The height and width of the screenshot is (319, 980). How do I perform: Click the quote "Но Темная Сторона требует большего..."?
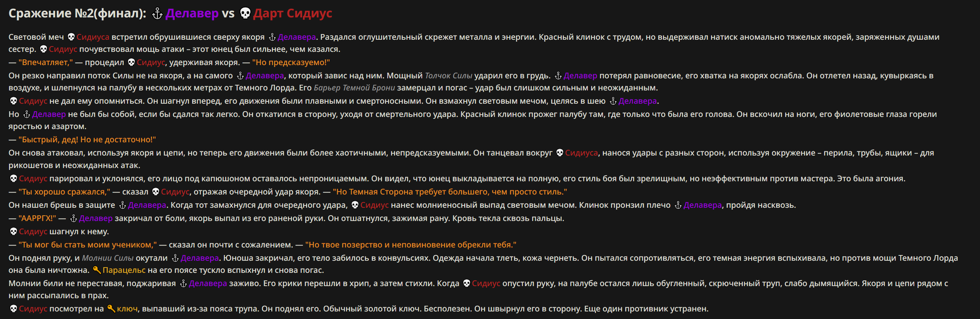450,192
